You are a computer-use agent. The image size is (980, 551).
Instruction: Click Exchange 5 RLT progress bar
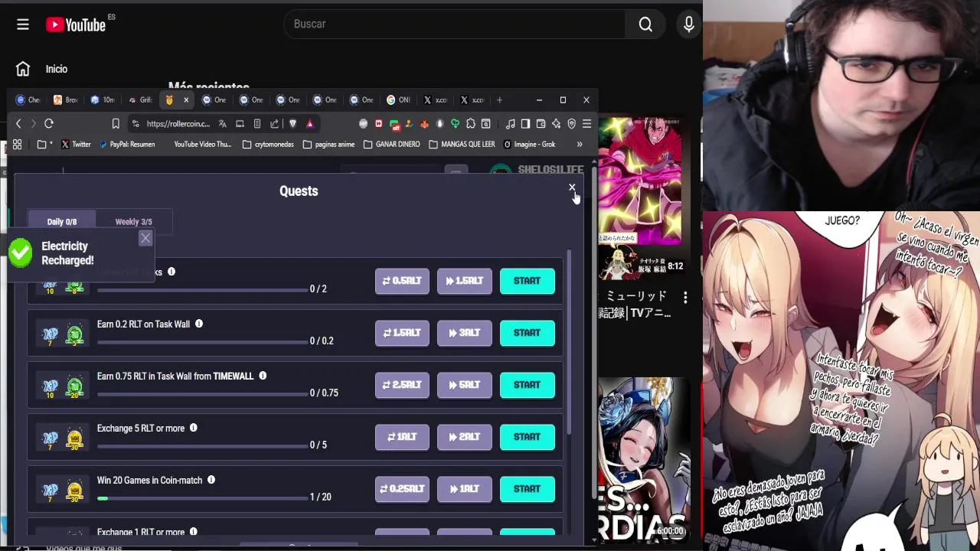coord(202,446)
